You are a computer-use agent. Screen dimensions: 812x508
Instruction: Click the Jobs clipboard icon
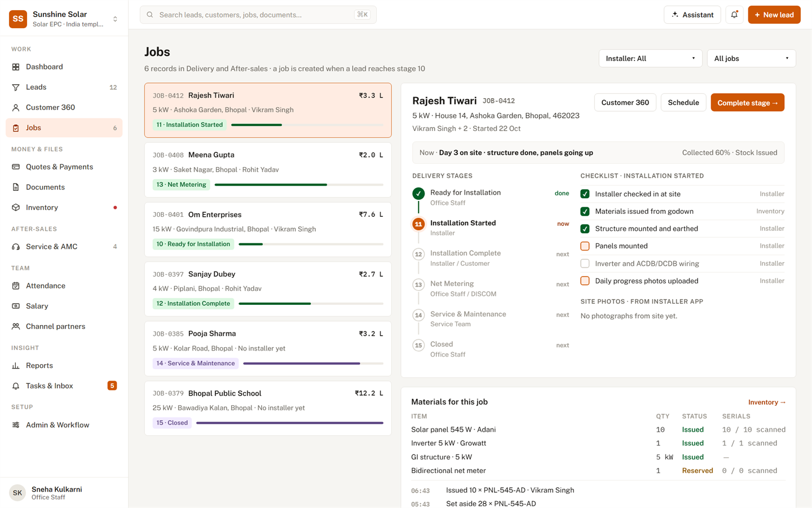(x=16, y=128)
